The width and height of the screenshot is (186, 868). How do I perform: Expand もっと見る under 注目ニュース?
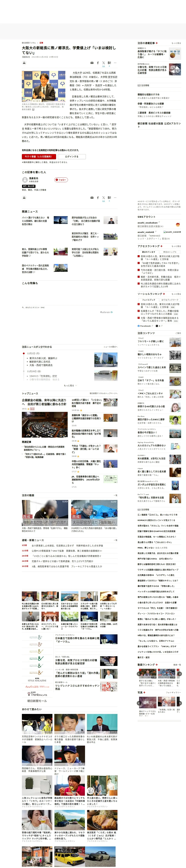click(70, 386)
